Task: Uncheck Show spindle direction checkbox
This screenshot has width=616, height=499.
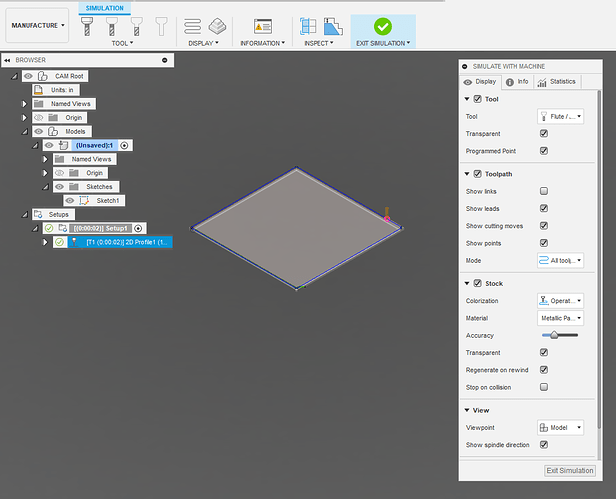Action: coord(544,444)
